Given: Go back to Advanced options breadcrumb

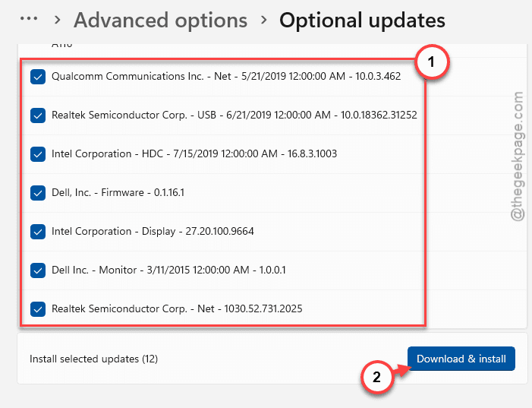Looking at the screenshot, I should click(160, 21).
